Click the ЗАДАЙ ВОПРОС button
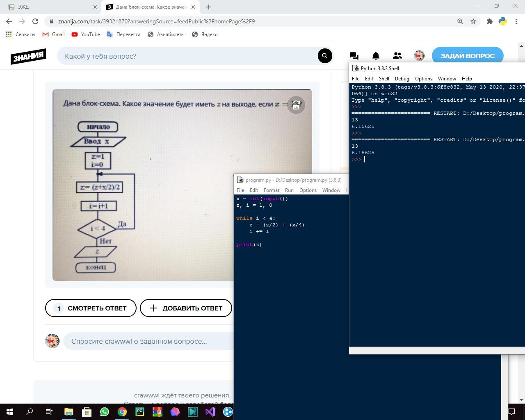Viewport: 525px width, 420px height. pos(467,56)
